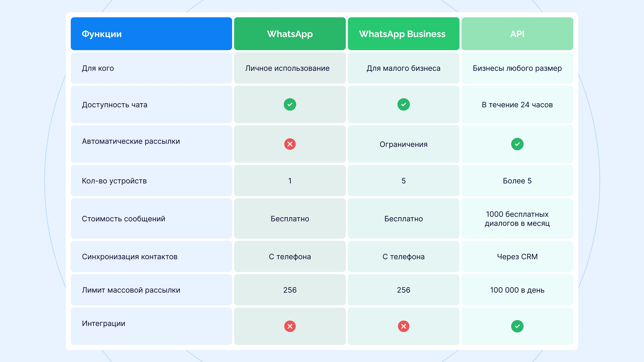Click the Автоматические рассылки row label

point(131,141)
